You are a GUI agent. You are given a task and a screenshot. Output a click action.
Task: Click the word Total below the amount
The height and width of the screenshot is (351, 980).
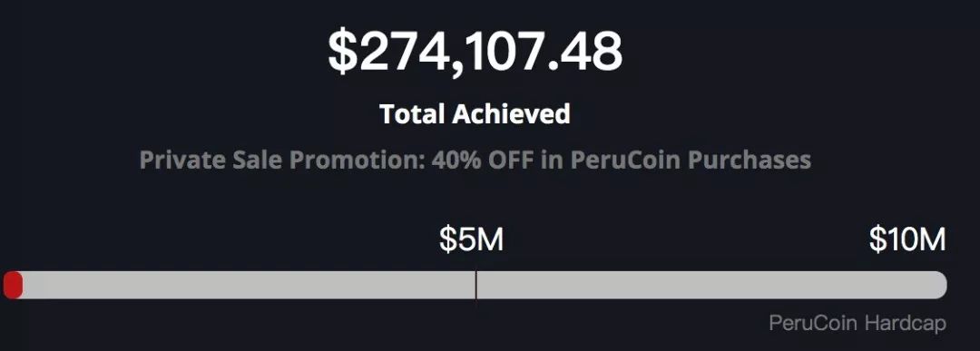click(412, 114)
